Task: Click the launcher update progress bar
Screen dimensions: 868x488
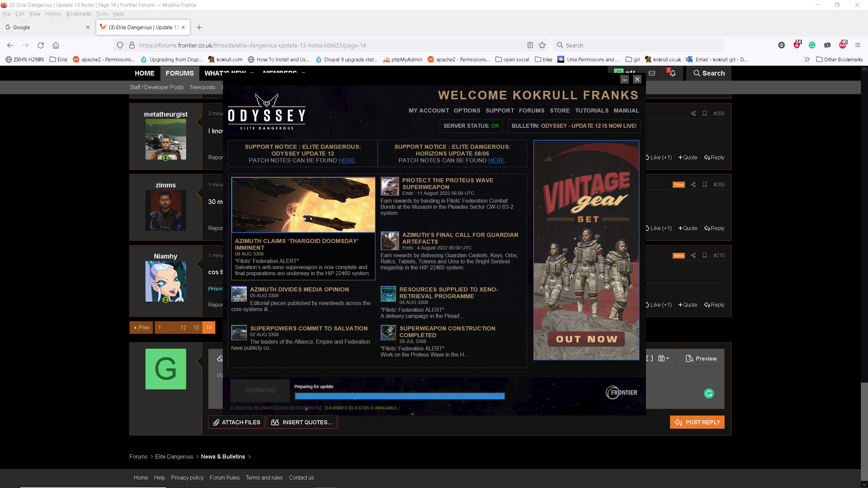Action: tap(400, 396)
